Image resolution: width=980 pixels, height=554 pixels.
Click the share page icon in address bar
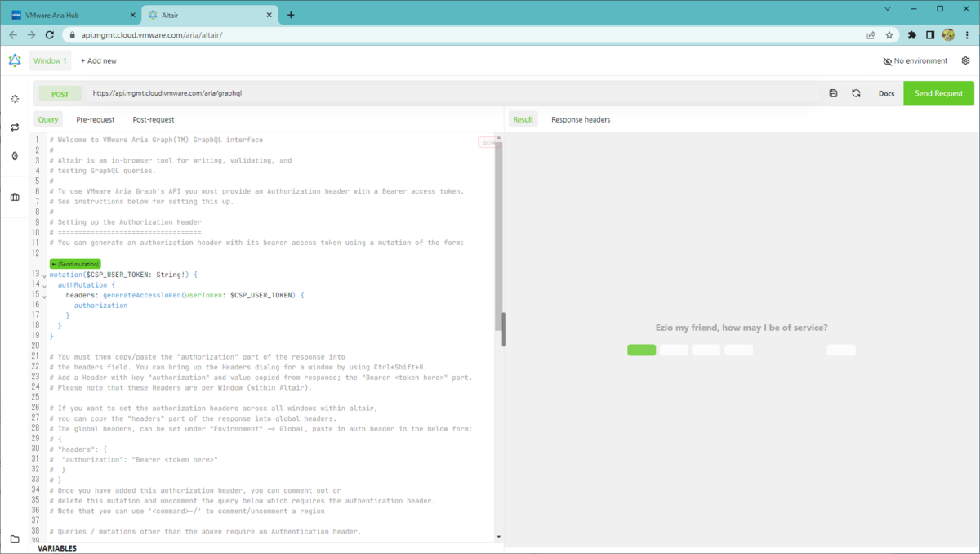(871, 35)
